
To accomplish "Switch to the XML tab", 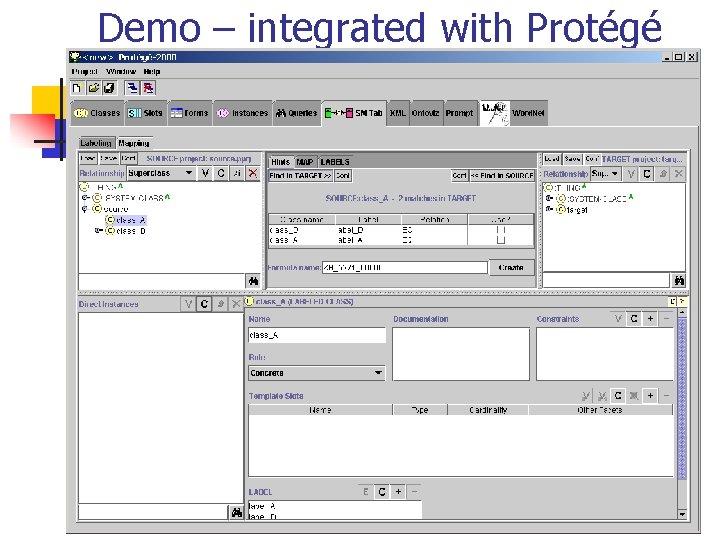I will [398, 113].
